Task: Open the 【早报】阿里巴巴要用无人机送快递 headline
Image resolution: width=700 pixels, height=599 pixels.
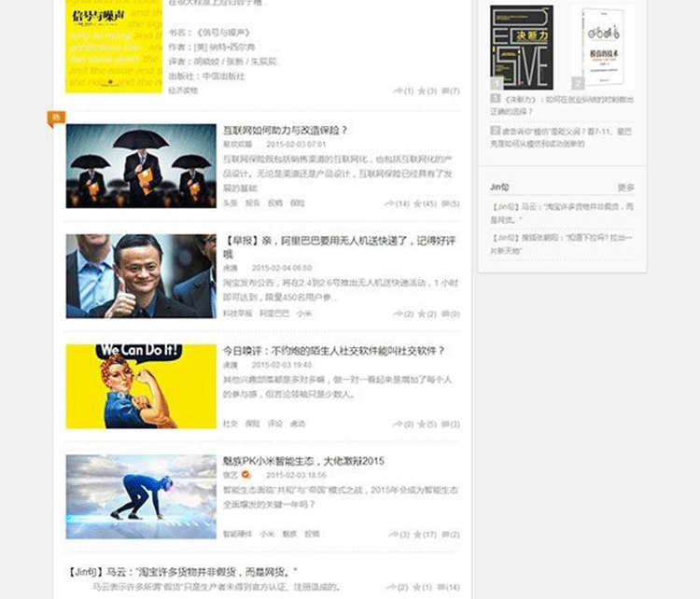Action: [x=340, y=247]
